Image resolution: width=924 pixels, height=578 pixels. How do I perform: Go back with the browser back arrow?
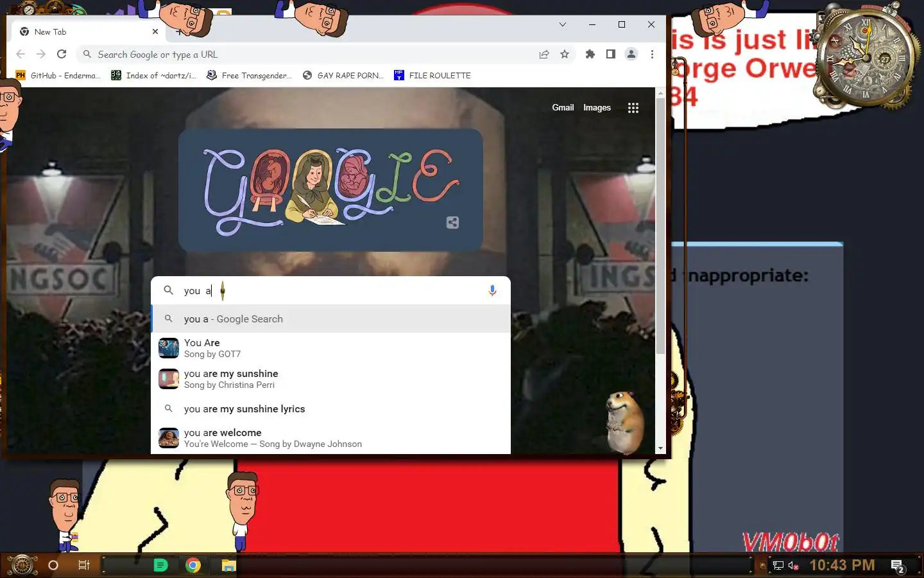tap(21, 55)
